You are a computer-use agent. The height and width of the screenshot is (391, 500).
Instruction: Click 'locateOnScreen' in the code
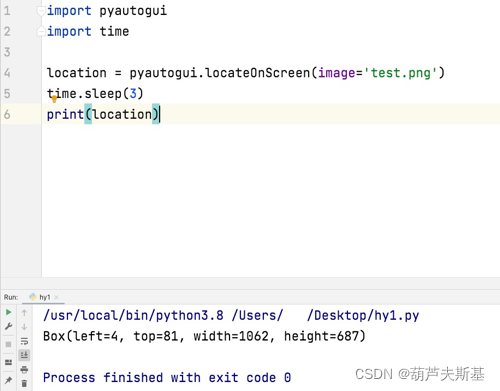257,73
